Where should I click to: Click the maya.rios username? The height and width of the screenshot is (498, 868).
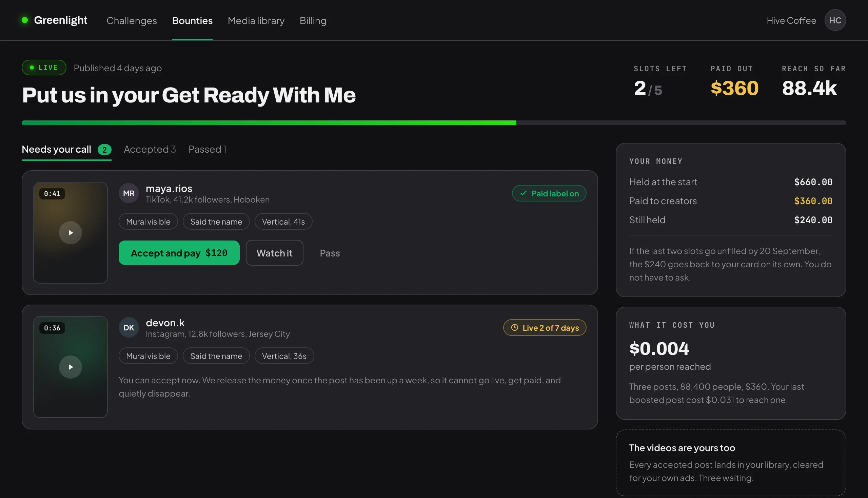tap(169, 189)
